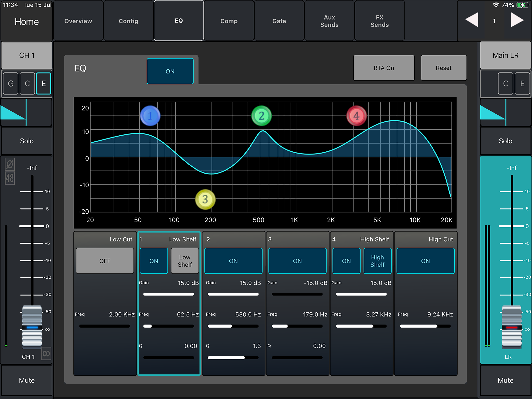Screen dimensions: 532x399
Task: Toggle the High Cut ON button
Action: tap(425, 261)
